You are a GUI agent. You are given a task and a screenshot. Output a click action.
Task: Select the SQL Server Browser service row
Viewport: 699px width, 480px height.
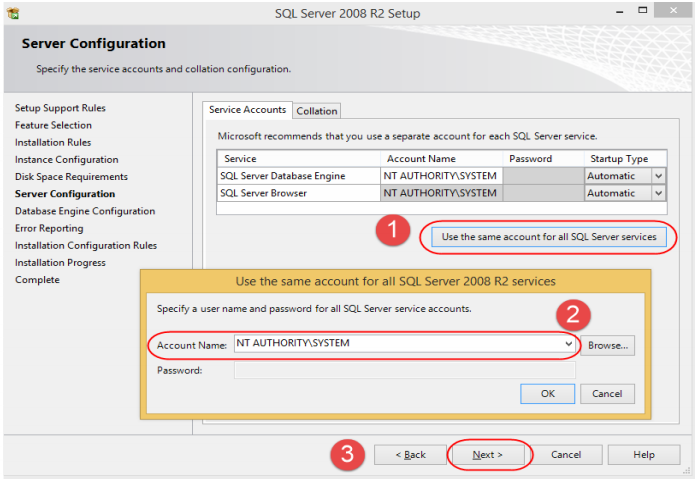(x=441, y=193)
